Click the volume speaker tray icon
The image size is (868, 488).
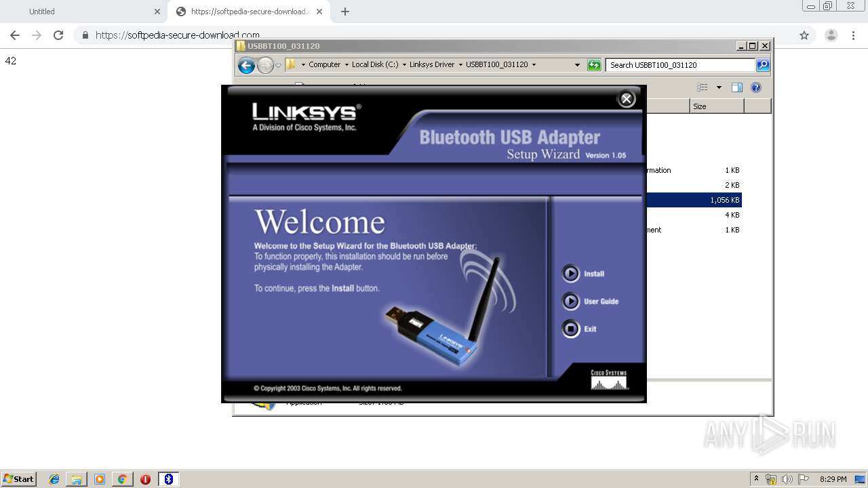pos(787,479)
